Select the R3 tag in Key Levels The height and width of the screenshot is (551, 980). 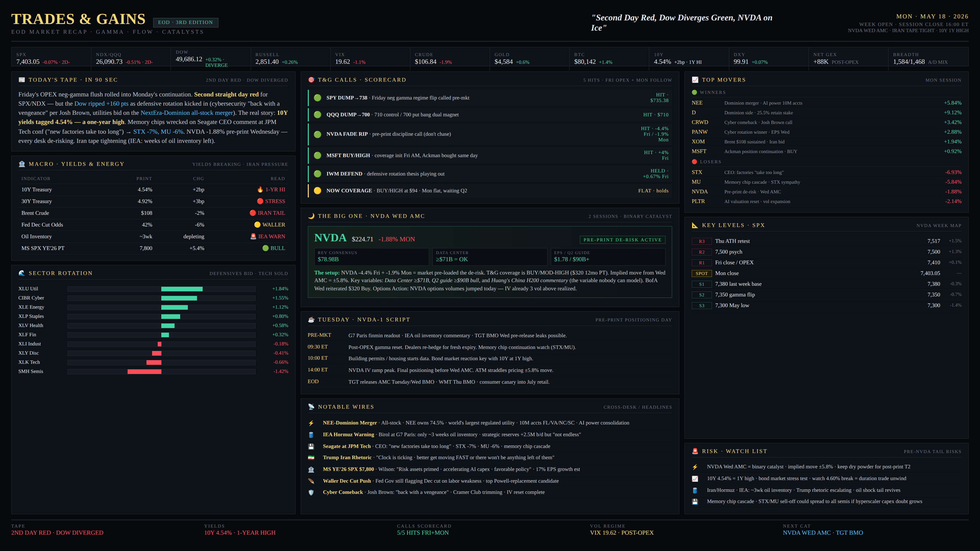point(702,241)
